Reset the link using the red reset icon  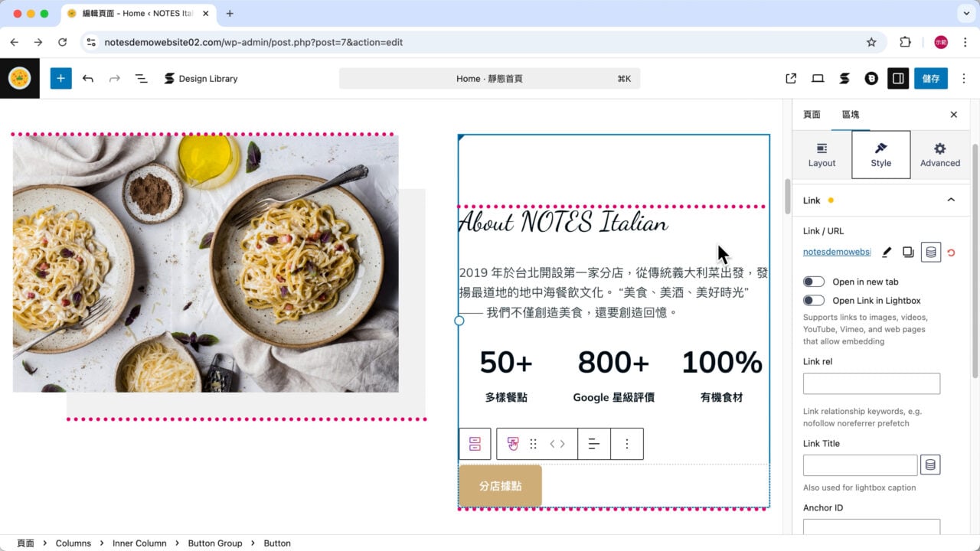click(952, 252)
